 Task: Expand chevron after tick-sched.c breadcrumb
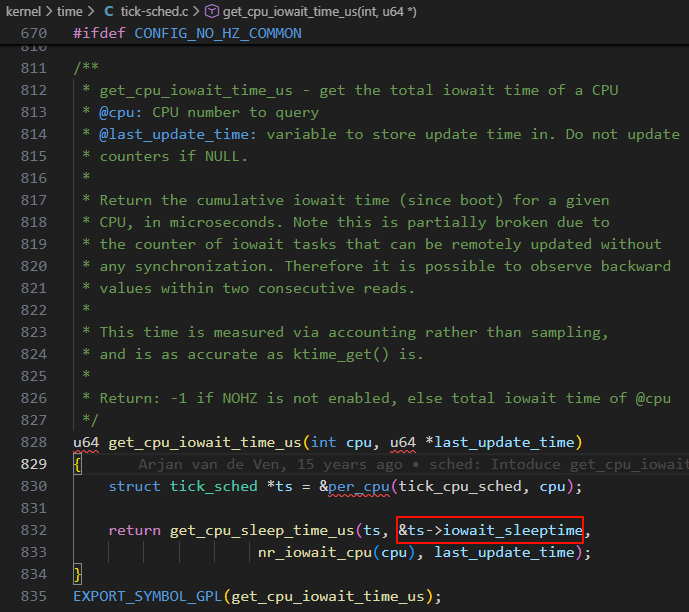click(x=196, y=11)
